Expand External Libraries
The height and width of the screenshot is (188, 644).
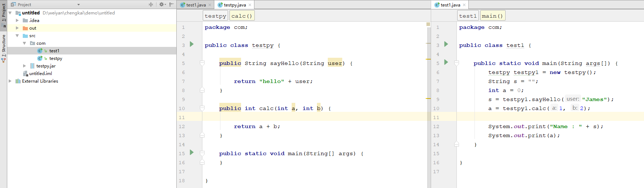[10, 81]
